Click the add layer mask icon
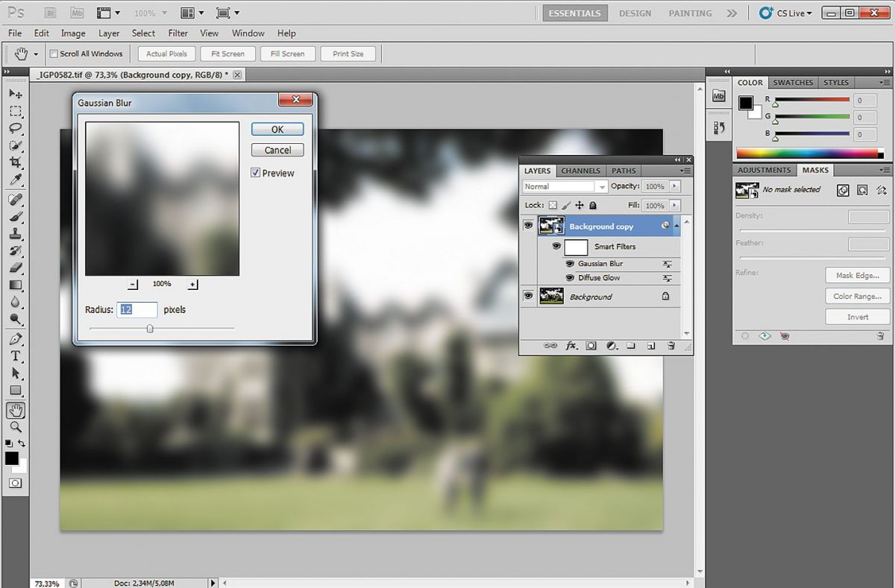Image resolution: width=895 pixels, height=588 pixels. pyautogui.click(x=591, y=346)
